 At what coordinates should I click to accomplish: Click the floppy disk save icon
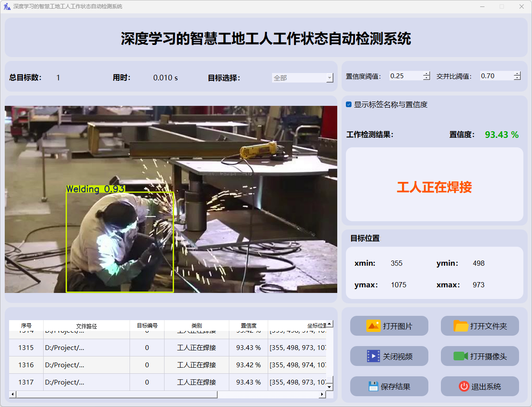[373, 386]
